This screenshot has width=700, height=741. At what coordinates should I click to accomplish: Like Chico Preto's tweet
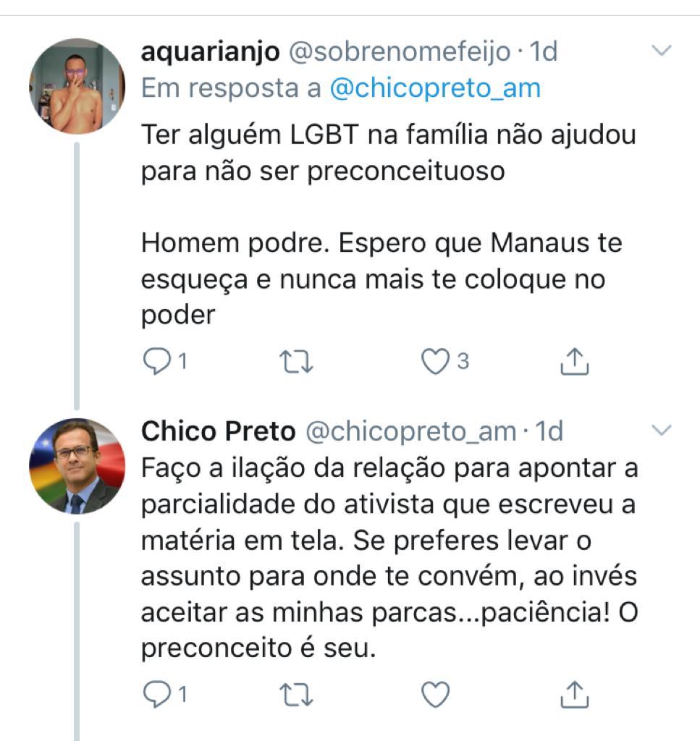tap(435, 694)
